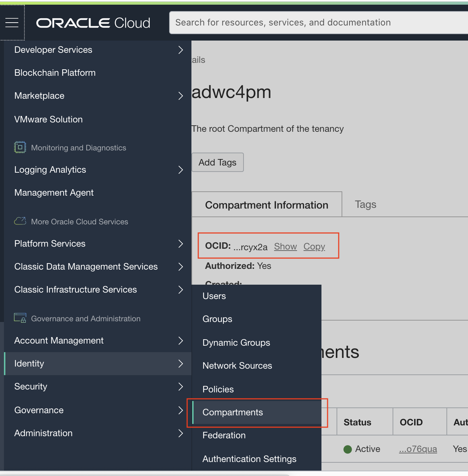The height and width of the screenshot is (476, 468).
Task: Focus the resources and services search field
Action: (319, 23)
